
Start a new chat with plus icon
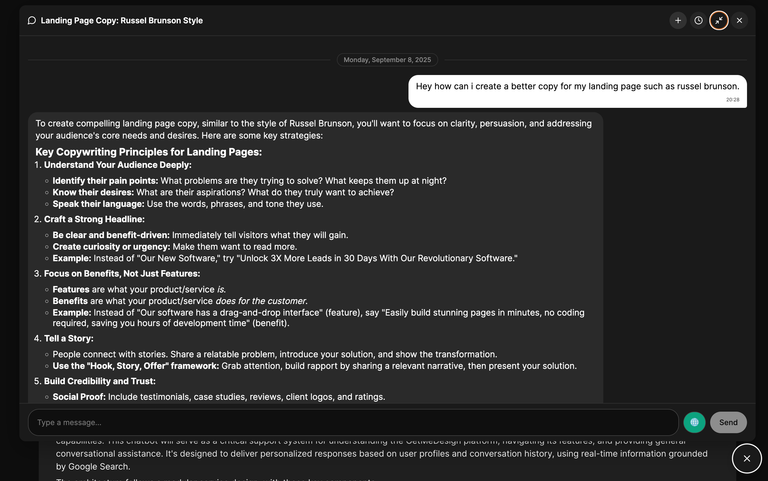click(678, 21)
